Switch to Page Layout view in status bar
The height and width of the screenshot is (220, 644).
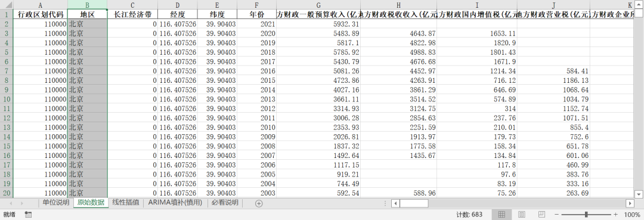tap(522, 214)
